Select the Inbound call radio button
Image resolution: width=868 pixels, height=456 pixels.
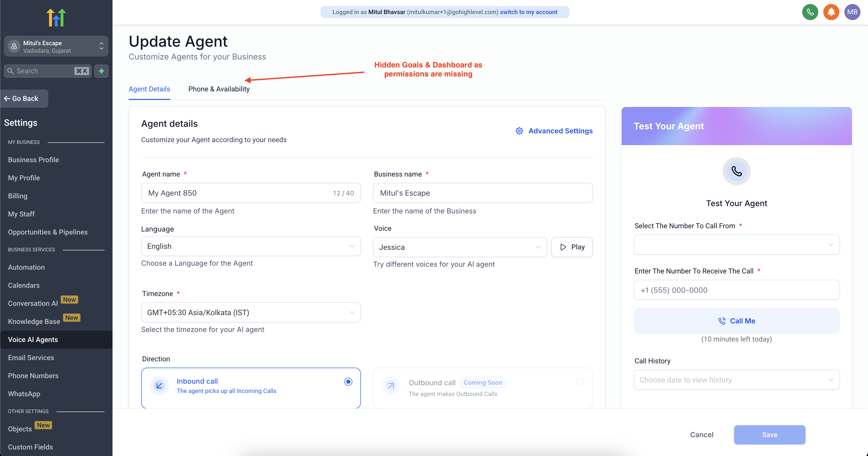[x=348, y=382]
